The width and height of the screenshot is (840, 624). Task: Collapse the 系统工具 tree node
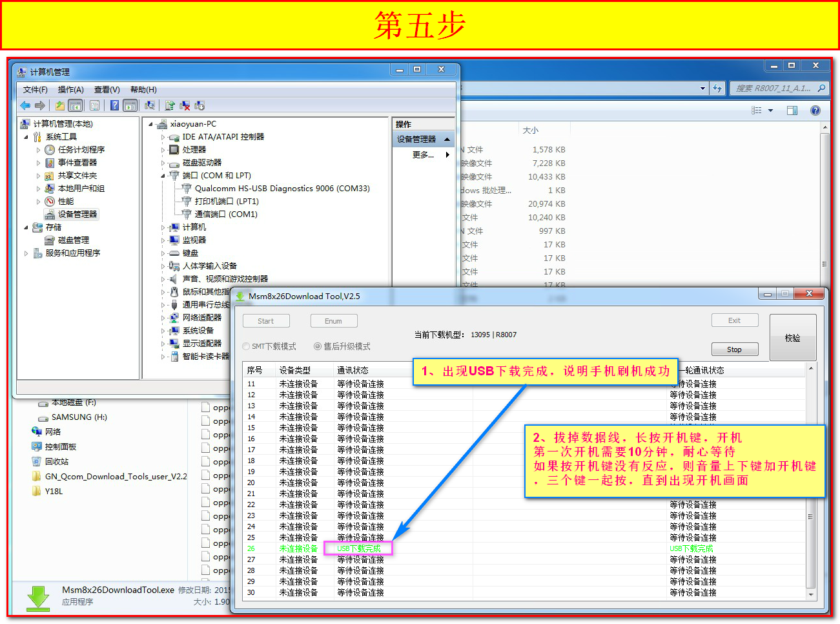point(26,137)
